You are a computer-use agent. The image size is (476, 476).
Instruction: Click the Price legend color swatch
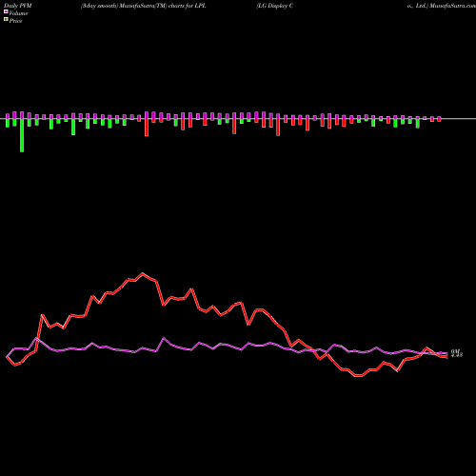[x=6, y=20]
